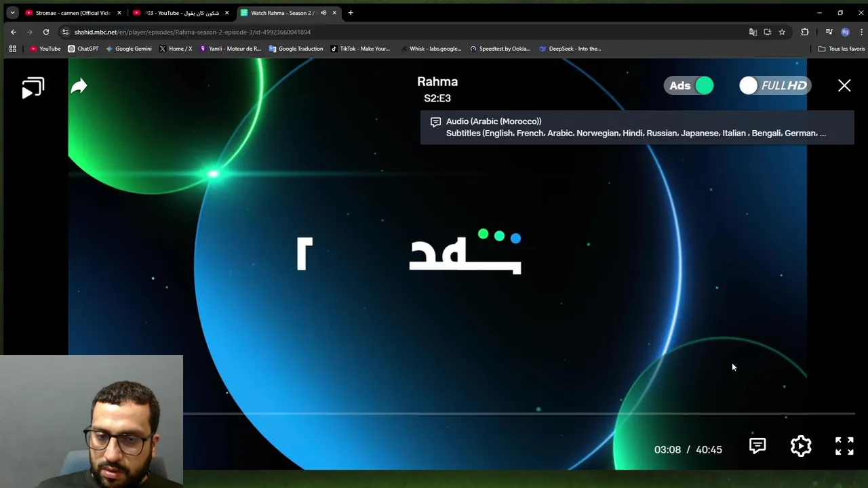Image resolution: width=868 pixels, height=488 pixels.
Task: Close the Stromae carmen tab
Action: point(119,13)
